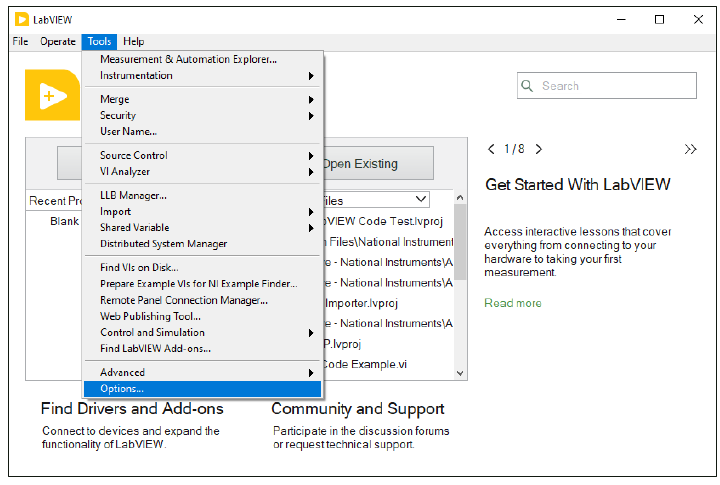Click the Recent Pr... list header
720x485 pixels.
coord(55,201)
